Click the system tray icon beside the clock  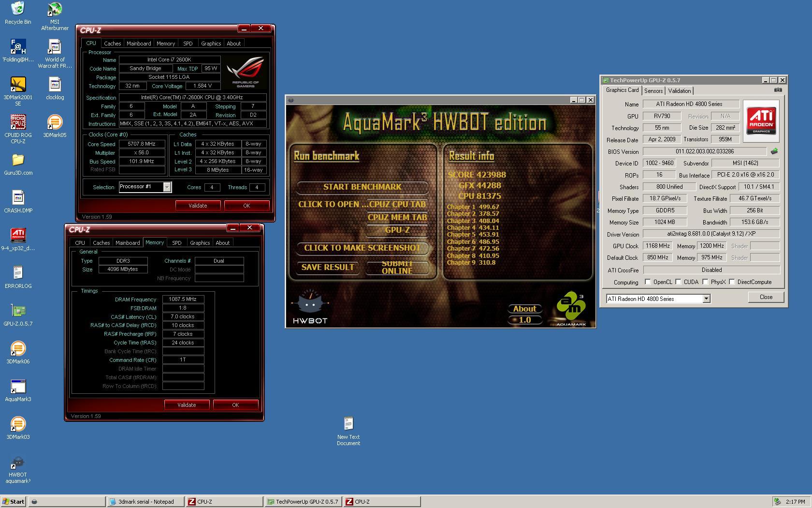tap(777, 502)
